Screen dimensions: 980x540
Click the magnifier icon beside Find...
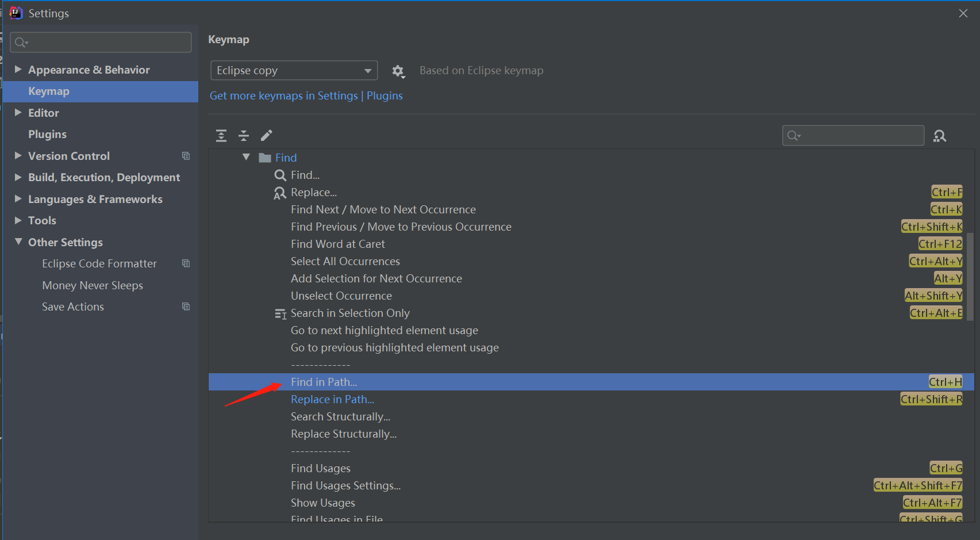click(280, 175)
